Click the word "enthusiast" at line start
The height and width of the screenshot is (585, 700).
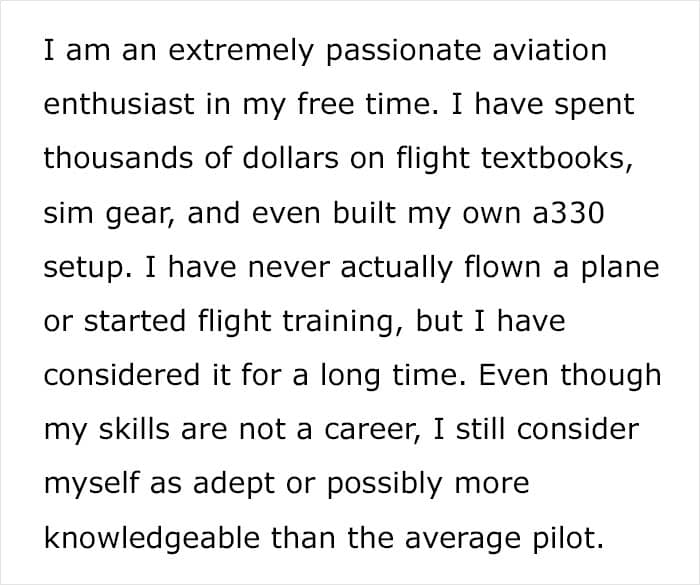[119, 104]
